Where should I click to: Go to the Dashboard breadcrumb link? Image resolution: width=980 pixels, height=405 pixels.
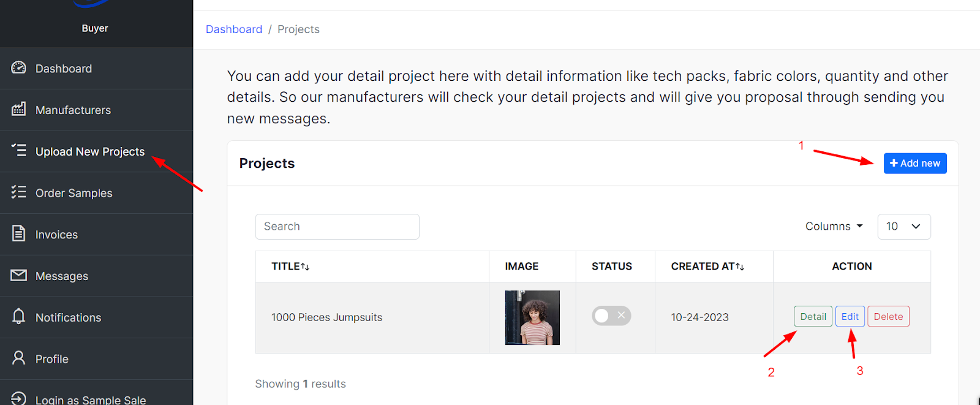tap(234, 29)
